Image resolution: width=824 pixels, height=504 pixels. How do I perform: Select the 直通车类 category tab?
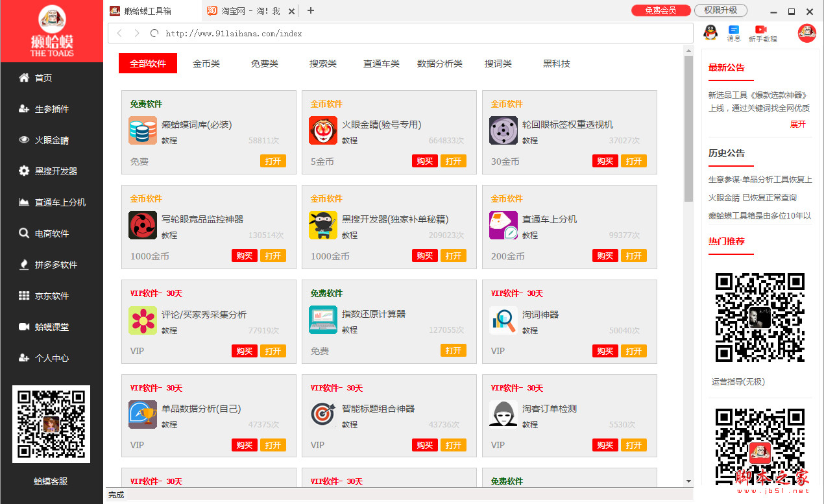point(382,64)
